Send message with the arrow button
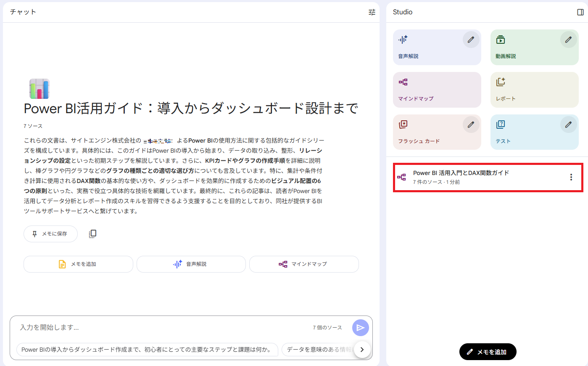Viewport: 588px width, 366px height. pyautogui.click(x=361, y=328)
